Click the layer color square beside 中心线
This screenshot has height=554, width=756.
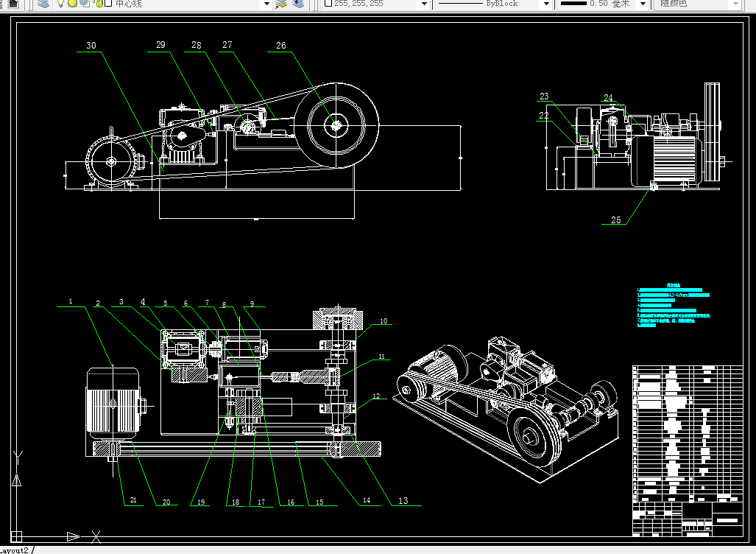(108, 3)
